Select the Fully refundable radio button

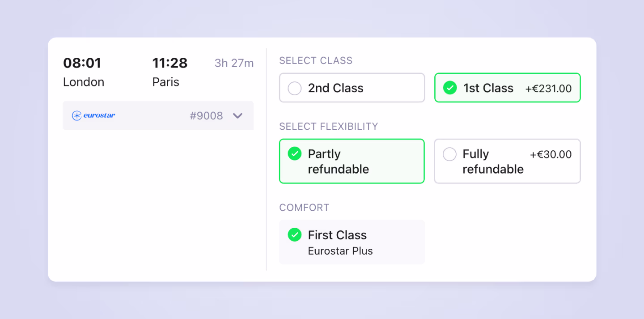click(x=449, y=154)
